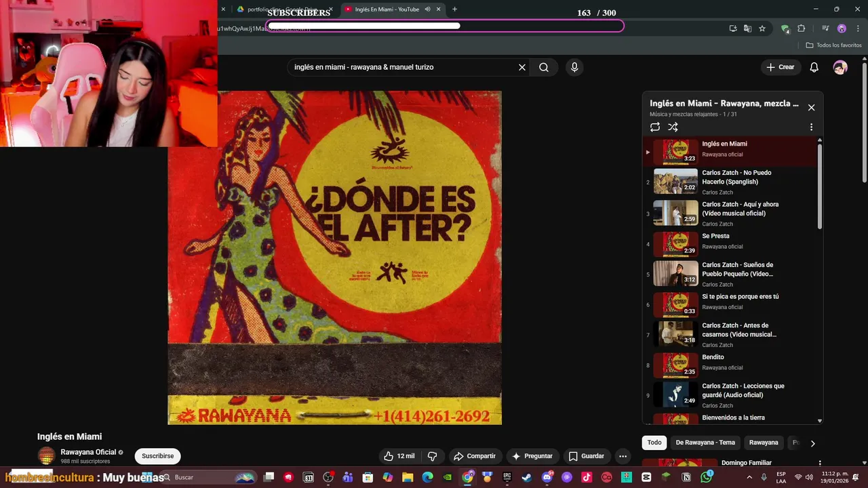Image resolution: width=868 pixels, height=488 pixels.
Task: Open Notion from the taskbar
Action: (686, 477)
